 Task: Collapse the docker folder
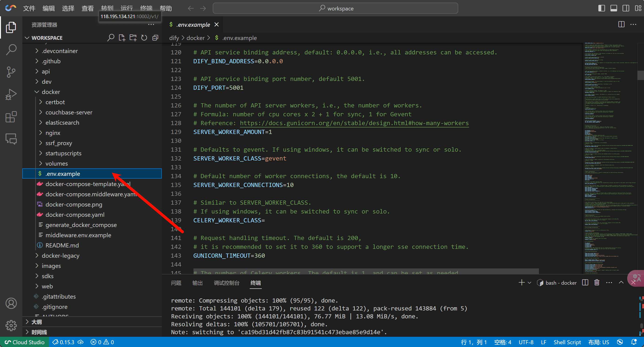pyautogui.click(x=51, y=92)
